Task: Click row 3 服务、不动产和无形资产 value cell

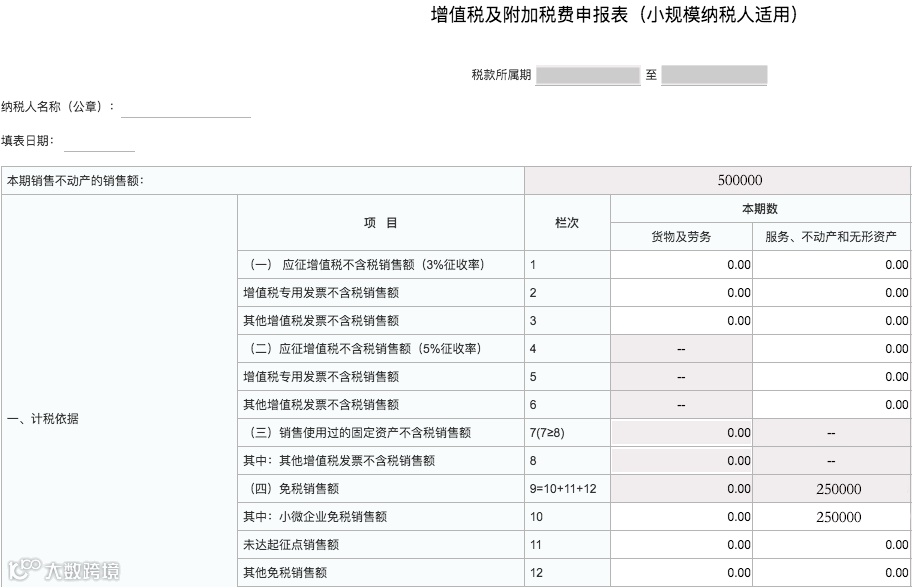Action: [x=832, y=320]
